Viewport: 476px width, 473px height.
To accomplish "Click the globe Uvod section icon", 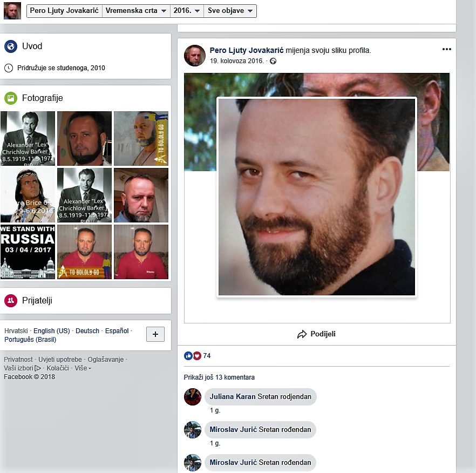I will pos(11,46).
